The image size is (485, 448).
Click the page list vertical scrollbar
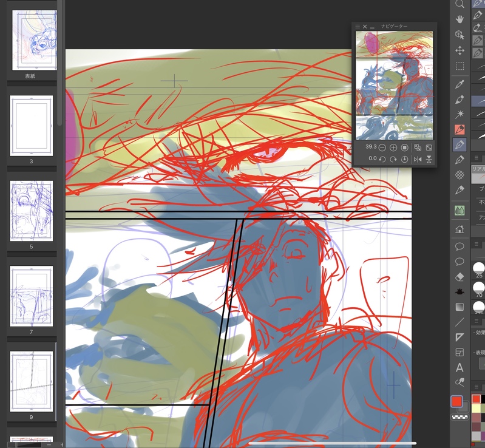pos(59,62)
